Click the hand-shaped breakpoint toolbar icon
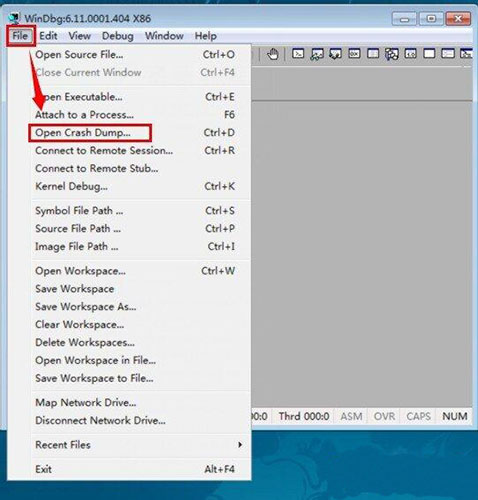 273,54
